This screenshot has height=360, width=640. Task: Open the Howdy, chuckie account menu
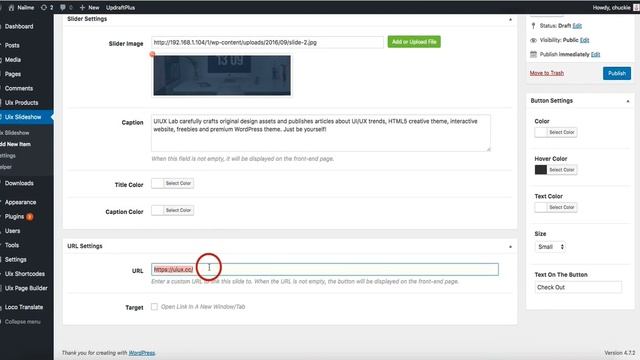pos(616,7)
